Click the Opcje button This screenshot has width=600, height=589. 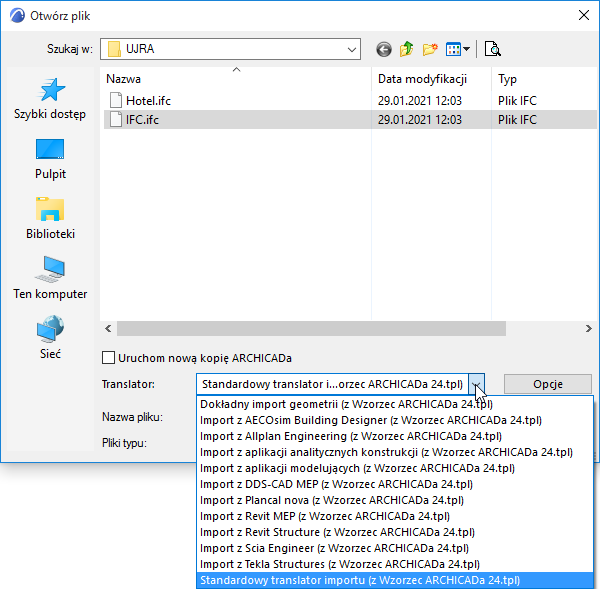coord(548,384)
